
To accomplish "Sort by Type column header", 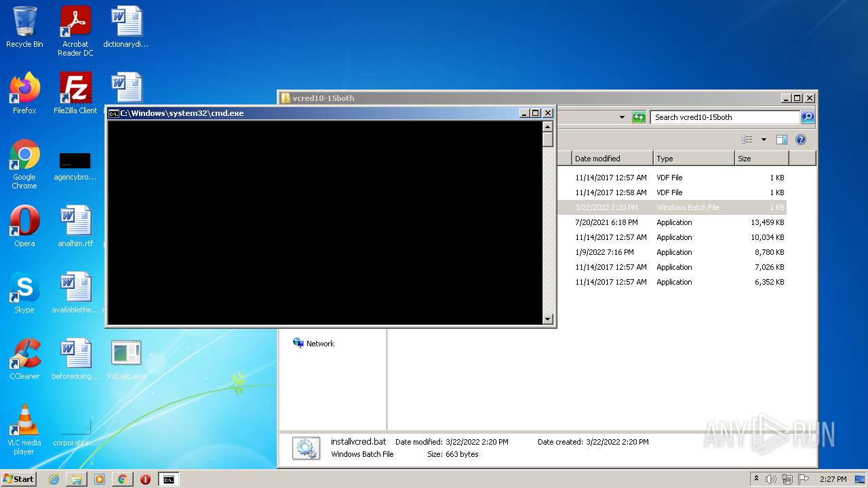I will [x=694, y=159].
